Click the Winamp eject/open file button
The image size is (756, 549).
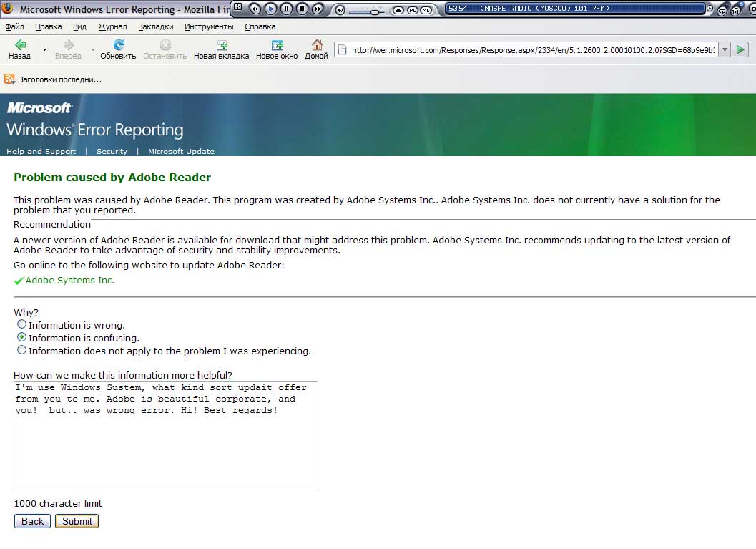click(398, 10)
